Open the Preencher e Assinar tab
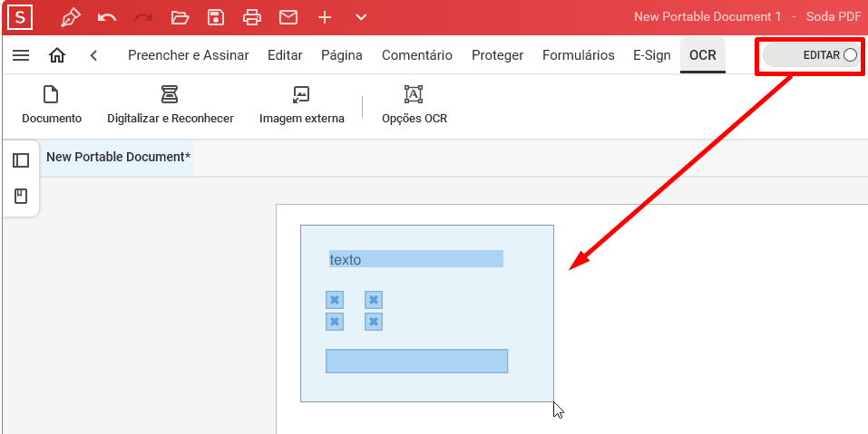 point(189,55)
